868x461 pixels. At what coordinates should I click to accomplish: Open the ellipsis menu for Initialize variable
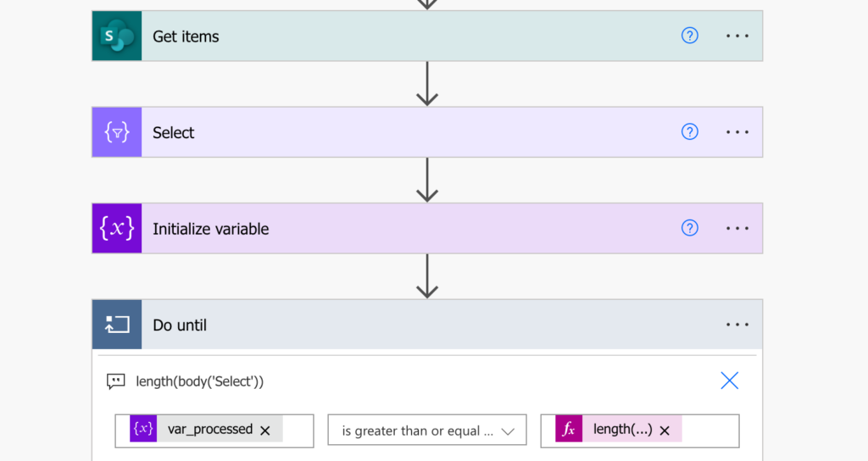point(737,229)
